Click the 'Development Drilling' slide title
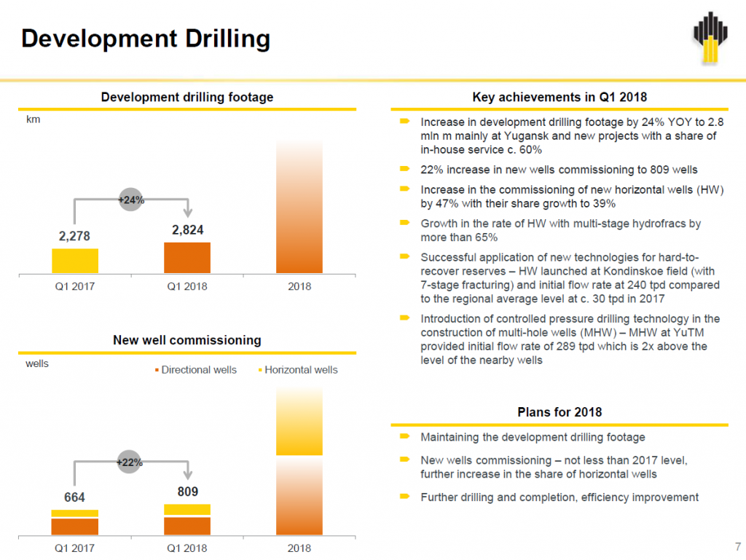This screenshot has height=560, width=746. pyautogui.click(x=146, y=39)
